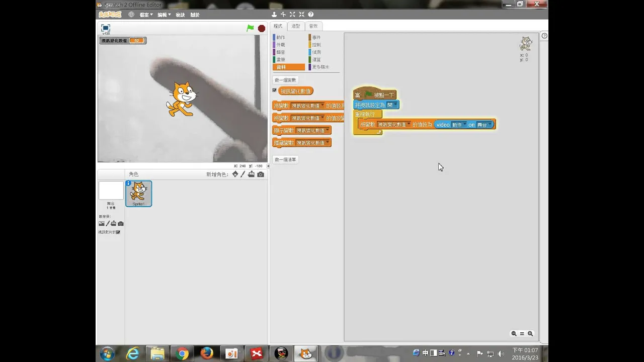Open 秘訣 tips menu
Screen dimensions: 644x362
(x=180, y=15)
